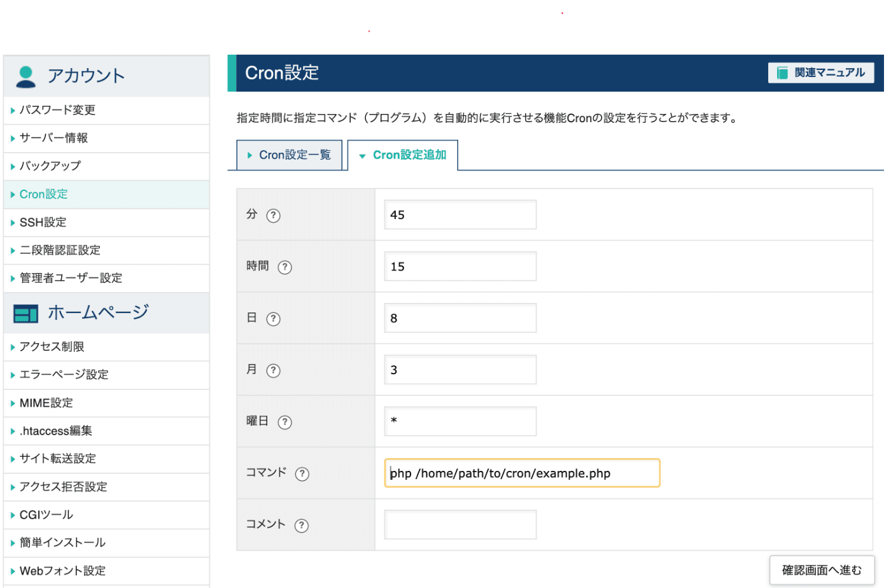Screen dimensions: 891x588
Task: Click the help icon next to 日
Action: (x=273, y=319)
